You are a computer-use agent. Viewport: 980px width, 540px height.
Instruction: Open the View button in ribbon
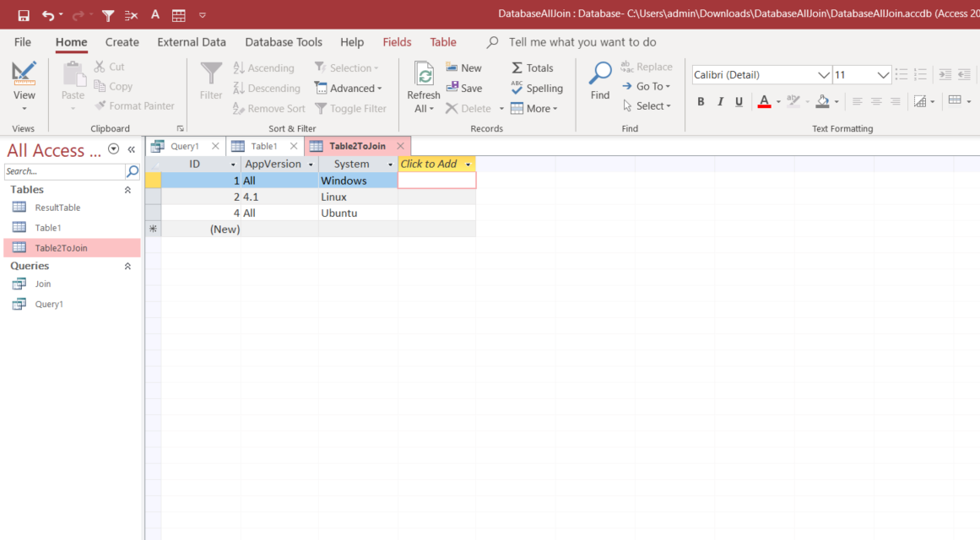[x=24, y=87]
